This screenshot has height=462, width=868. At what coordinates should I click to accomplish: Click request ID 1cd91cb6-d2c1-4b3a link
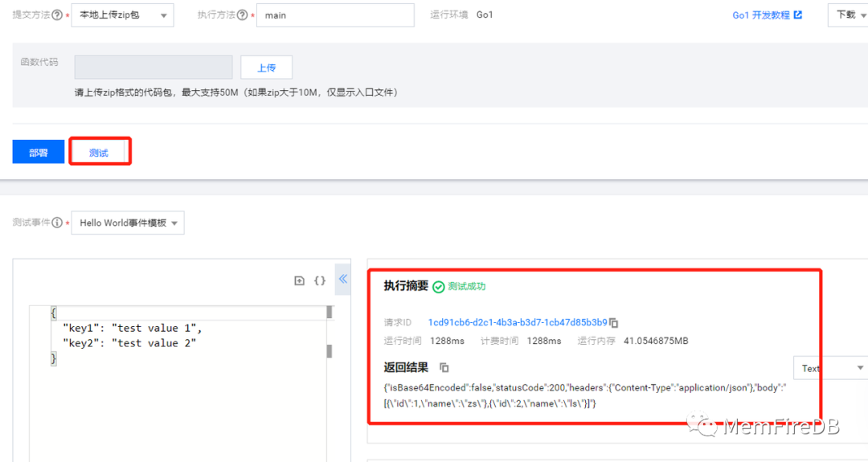518,322
